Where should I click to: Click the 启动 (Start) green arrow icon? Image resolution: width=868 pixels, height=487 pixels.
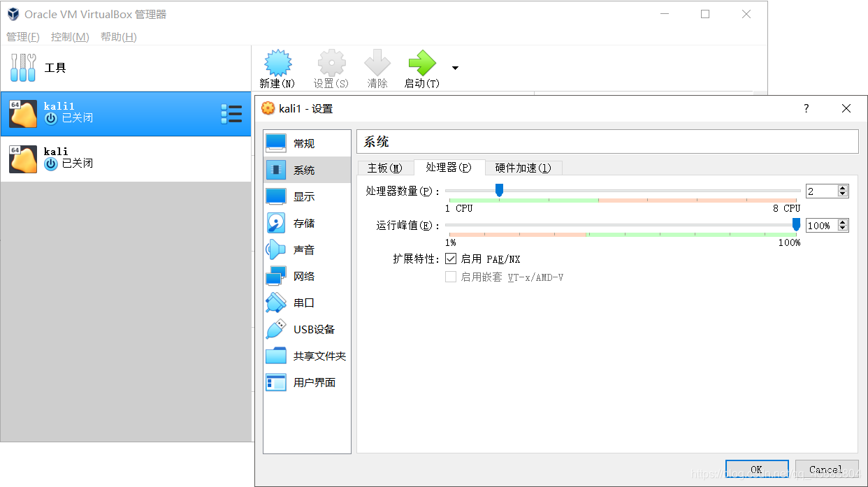pyautogui.click(x=422, y=64)
